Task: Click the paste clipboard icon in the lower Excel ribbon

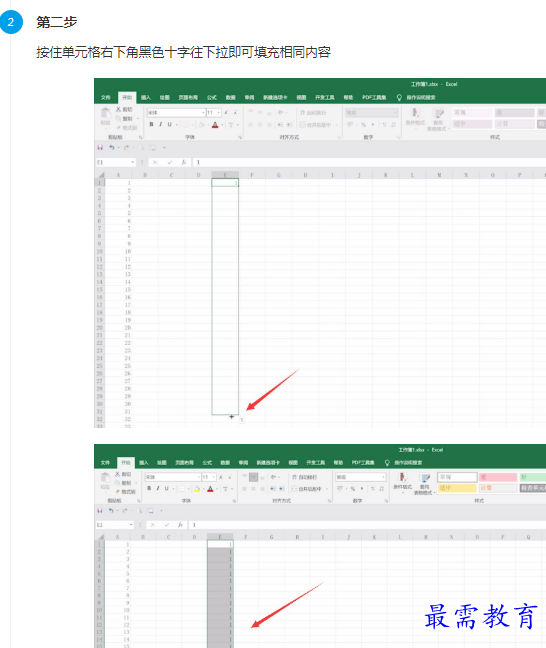Action: (105, 478)
